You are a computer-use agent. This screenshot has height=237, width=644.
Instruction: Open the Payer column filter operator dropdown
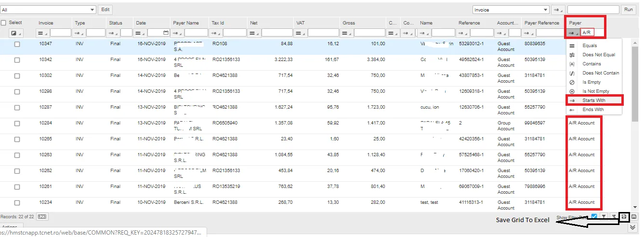click(x=574, y=33)
